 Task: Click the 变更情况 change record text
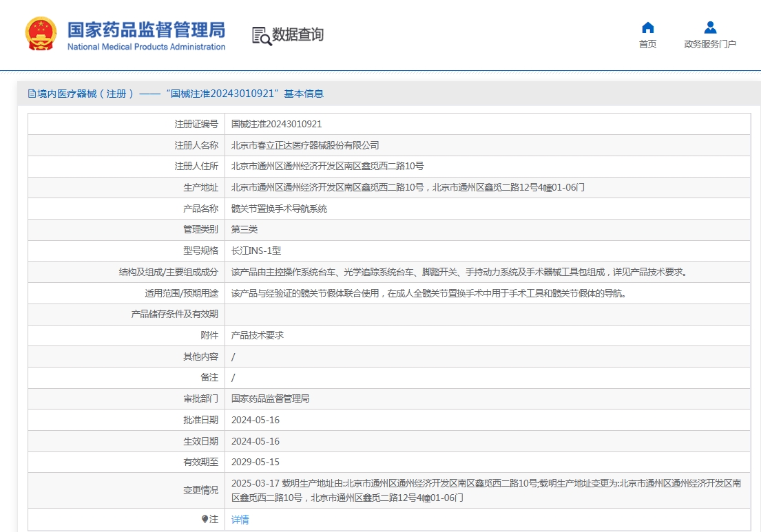[x=486, y=490]
